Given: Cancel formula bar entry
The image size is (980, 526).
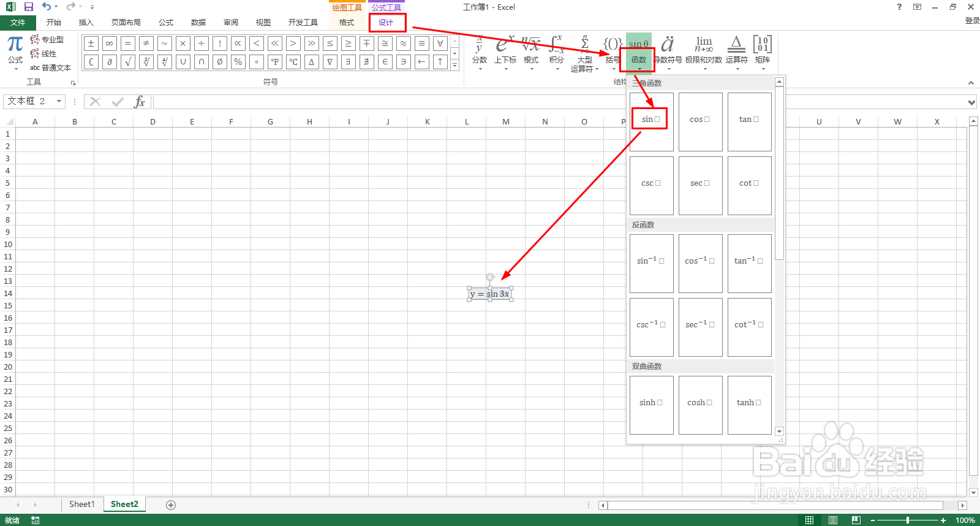Looking at the screenshot, I should pyautogui.click(x=95, y=102).
